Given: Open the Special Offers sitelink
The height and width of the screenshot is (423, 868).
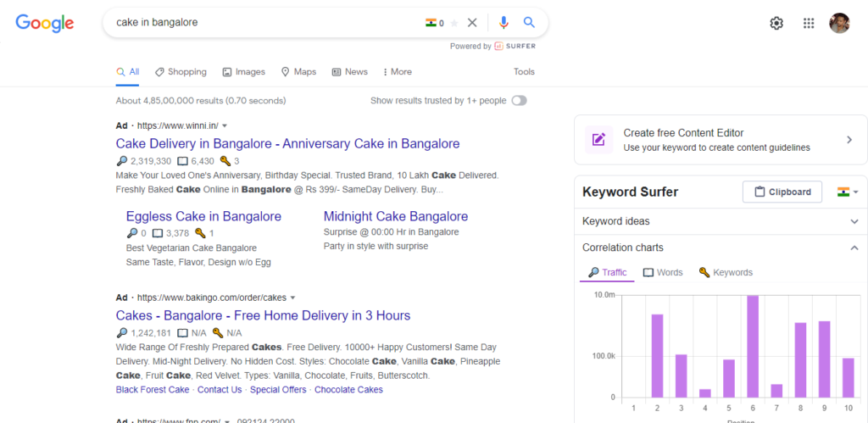Looking at the screenshot, I should 278,390.
